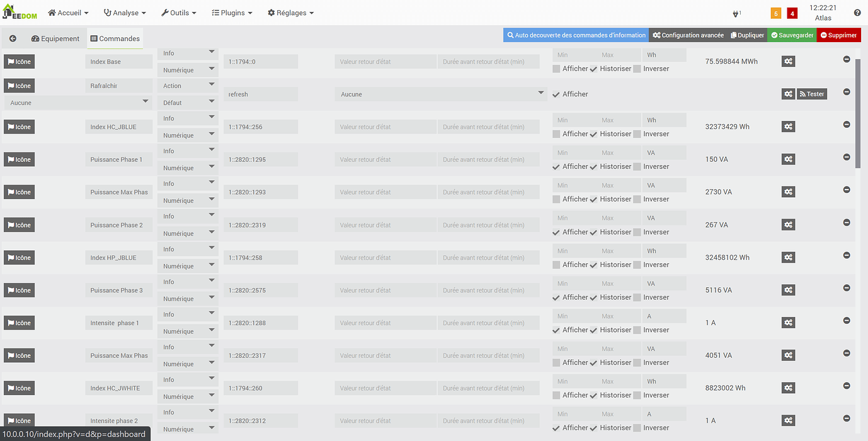Open the Aucune dropdown next to refresh
Viewport: 868px width, 441px height.
click(x=441, y=94)
